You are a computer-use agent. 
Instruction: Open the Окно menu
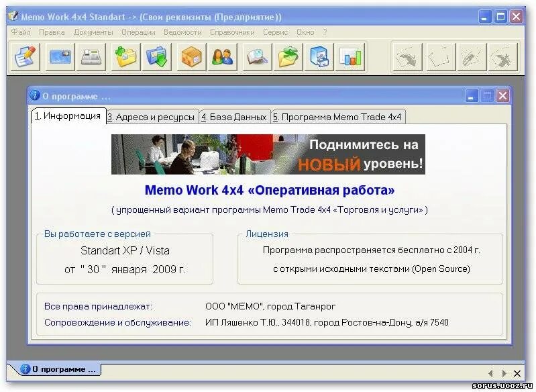305,32
